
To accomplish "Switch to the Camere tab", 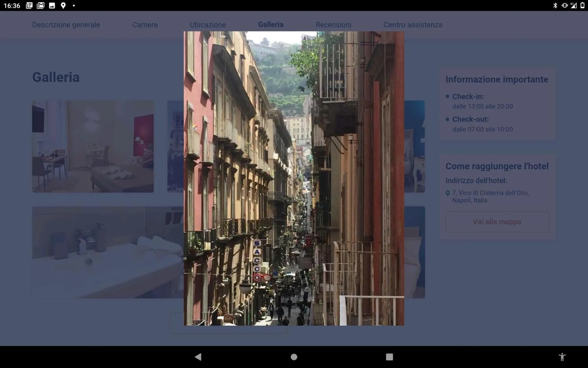I will click(x=145, y=25).
